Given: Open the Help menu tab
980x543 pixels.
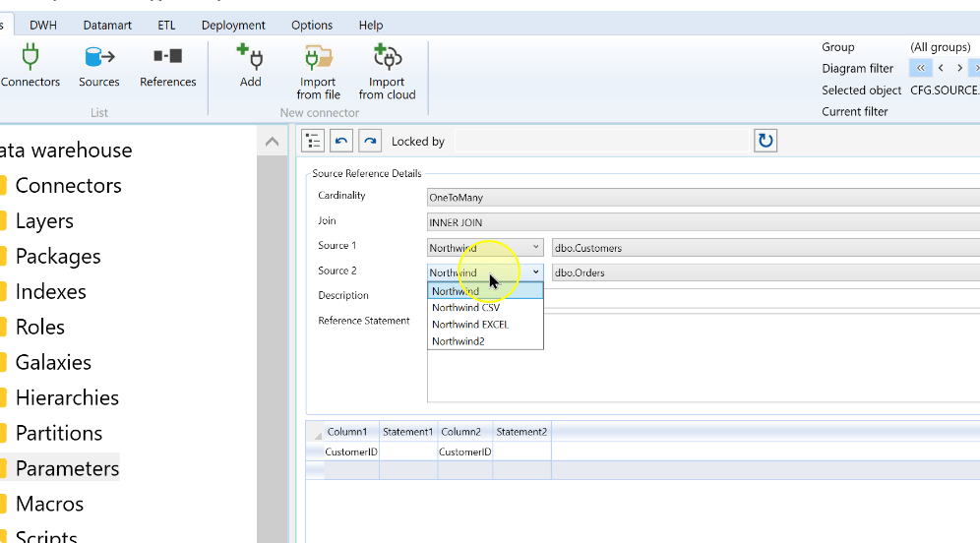Looking at the screenshot, I should click(371, 25).
